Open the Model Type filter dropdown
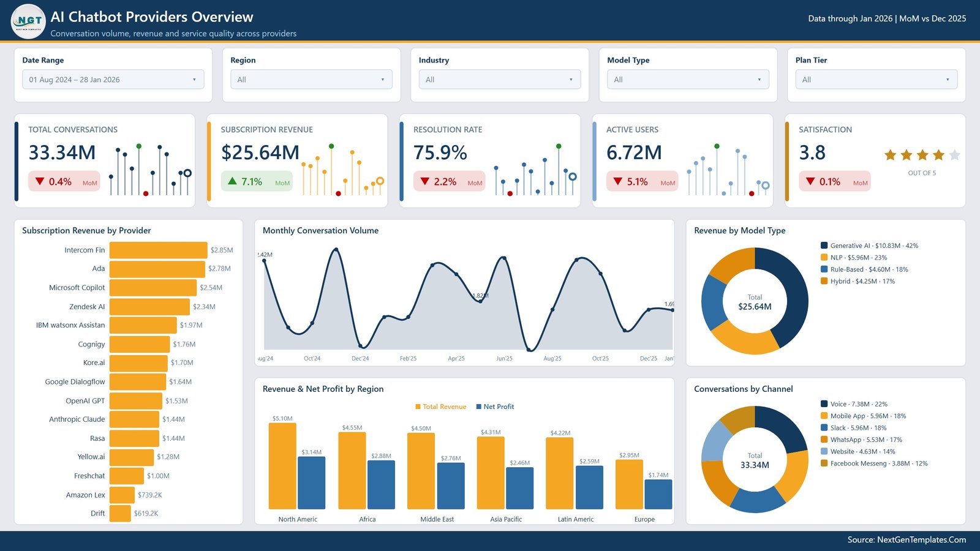Screen dimensions: 980x551 pos(688,80)
